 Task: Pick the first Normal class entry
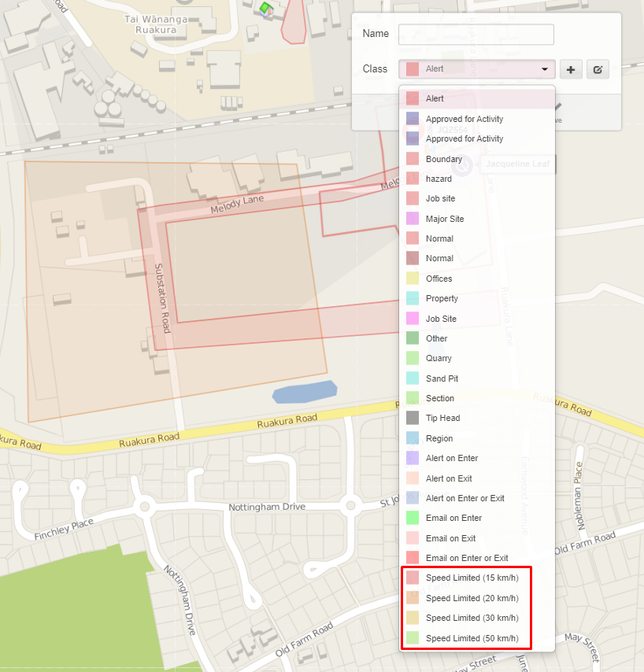[x=477, y=238]
